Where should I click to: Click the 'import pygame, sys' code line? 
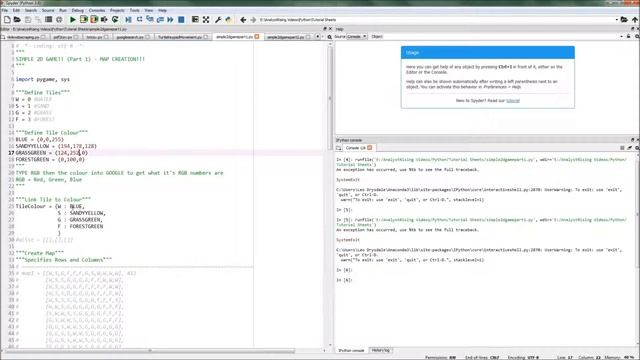coord(42,79)
